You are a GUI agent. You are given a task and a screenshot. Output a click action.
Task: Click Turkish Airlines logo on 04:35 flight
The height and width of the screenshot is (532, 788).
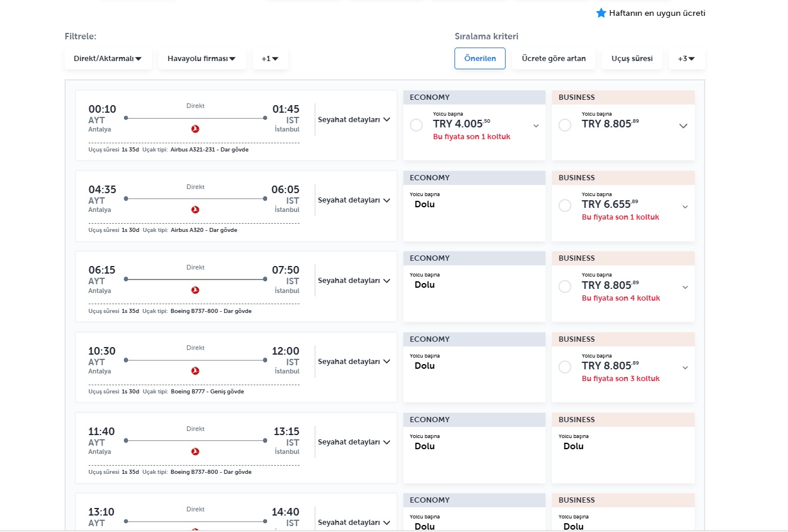click(x=196, y=210)
